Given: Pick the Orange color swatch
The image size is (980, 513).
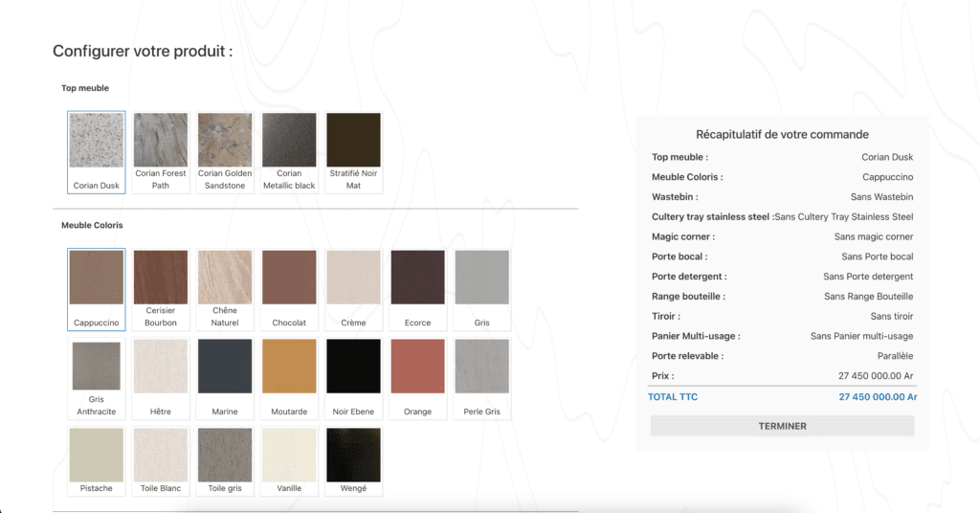Looking at the screenshot, I should [417, 367].
